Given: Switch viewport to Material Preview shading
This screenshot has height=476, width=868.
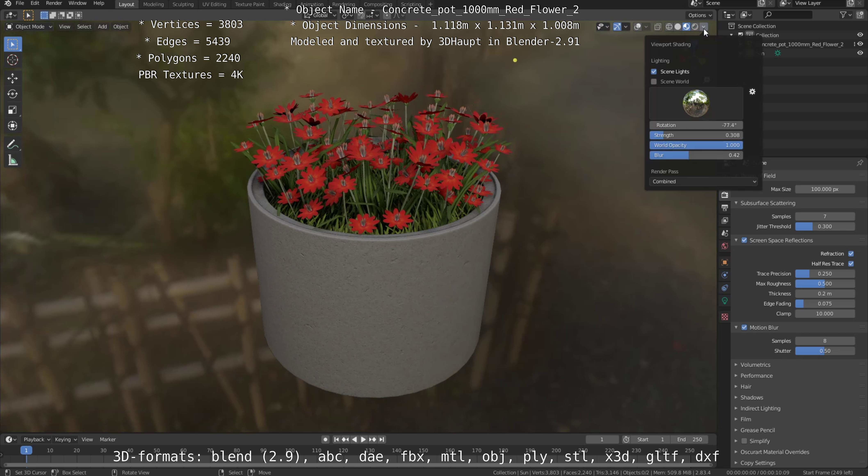Looking at the screenshot, I should click(686, 27).
